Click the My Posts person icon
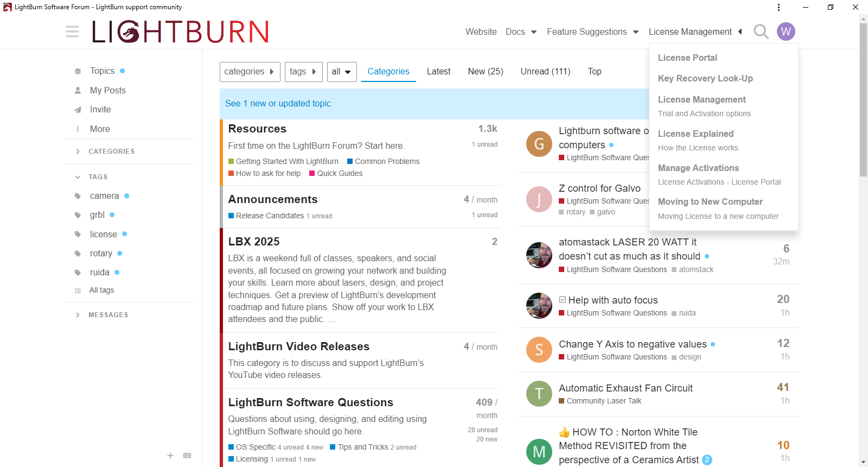This screenshot has width=868, height=467. [x=78, y=91]
